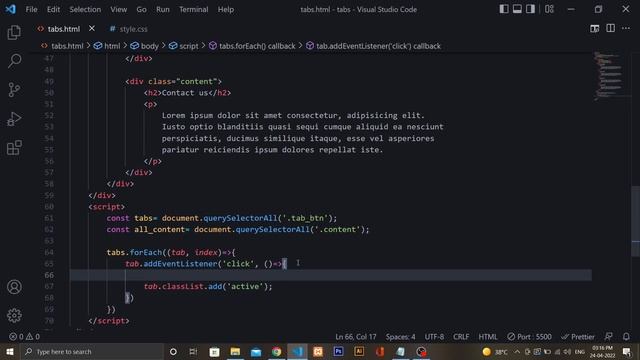The width and height of the screenshot is (640, 360).
Task: Toggle bottom panel visibility
Action: (517, 9)
